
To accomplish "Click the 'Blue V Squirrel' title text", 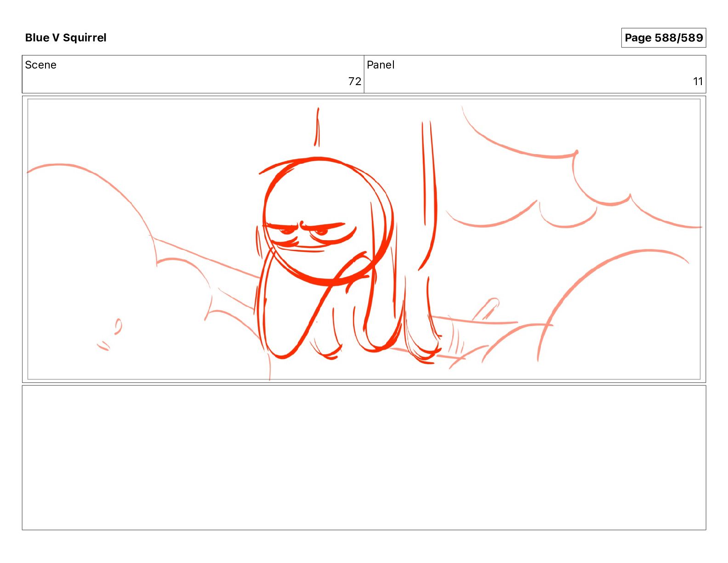I will [66, 38].
